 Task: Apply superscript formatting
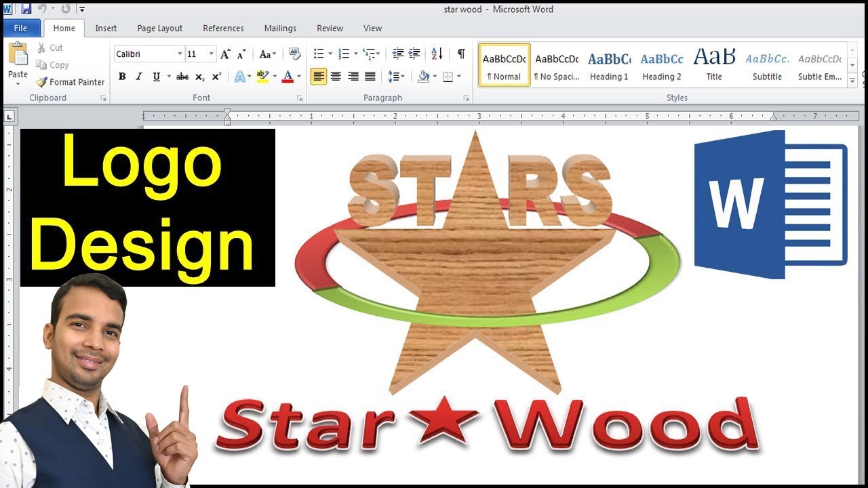click(216, 77)
